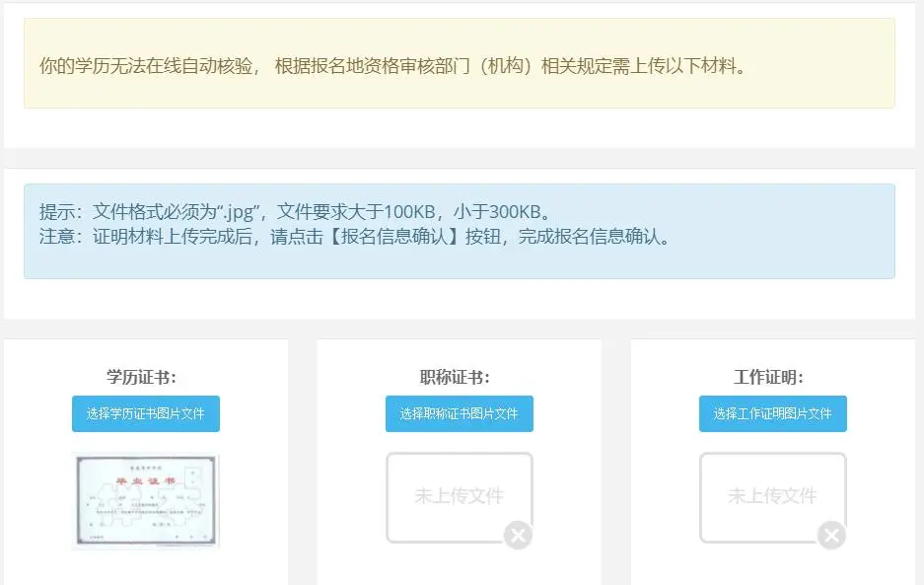Open the uploaded 毕业证书 image thumbnail

click(x=146, y=500)
